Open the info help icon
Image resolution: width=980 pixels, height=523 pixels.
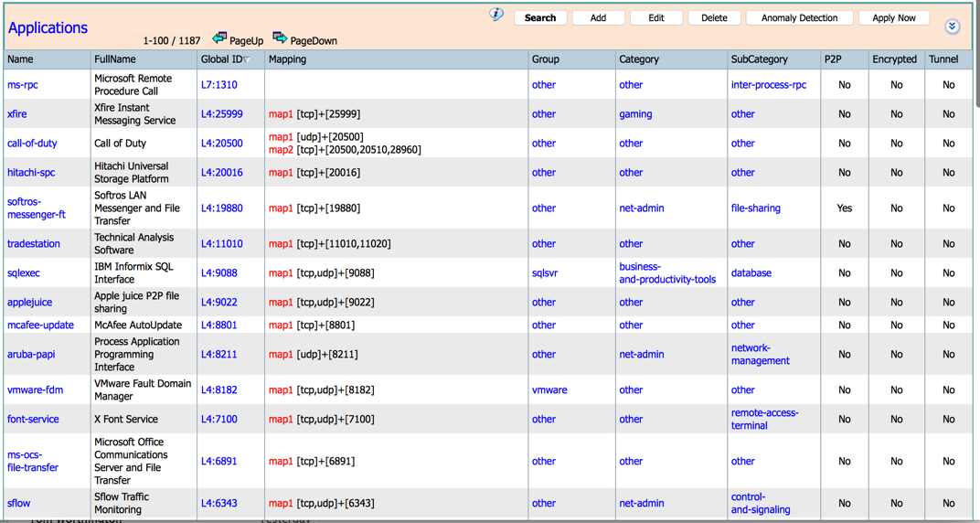tap(496, 15)
